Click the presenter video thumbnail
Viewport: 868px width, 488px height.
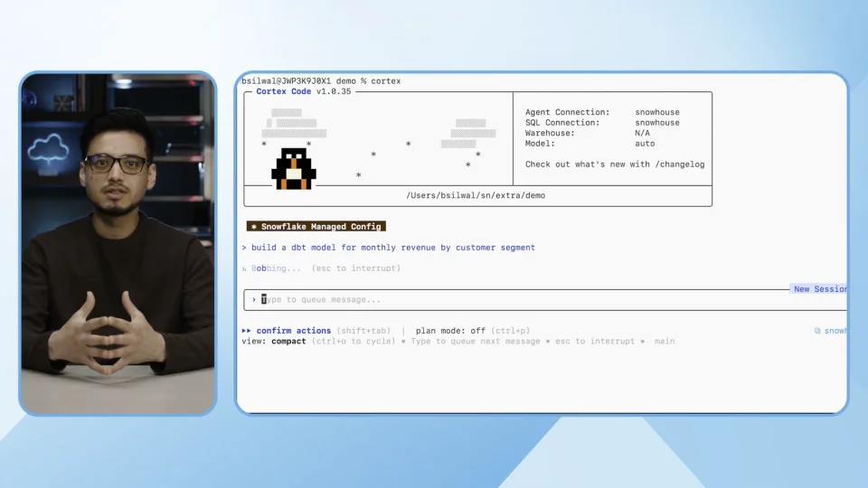pyautogui.click(x=118, y=243)
